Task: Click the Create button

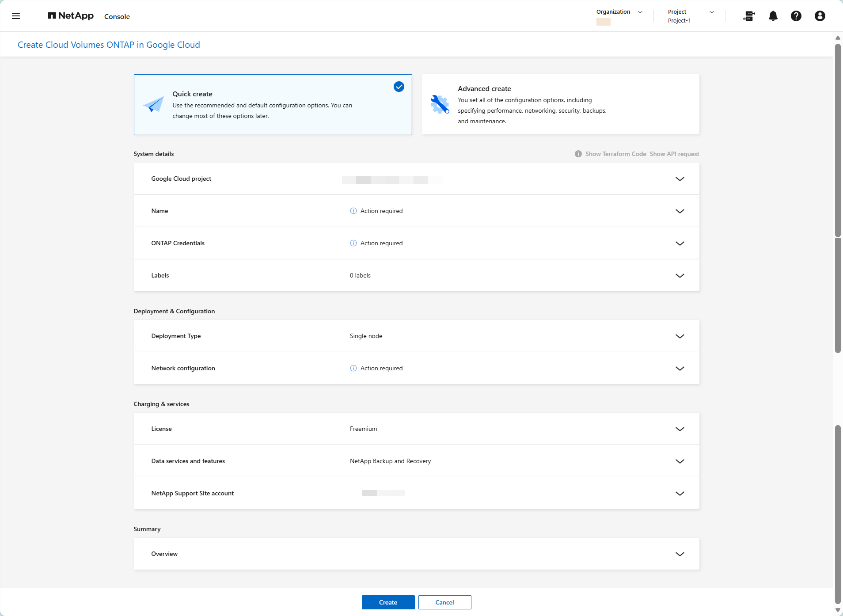Action: 388,602
